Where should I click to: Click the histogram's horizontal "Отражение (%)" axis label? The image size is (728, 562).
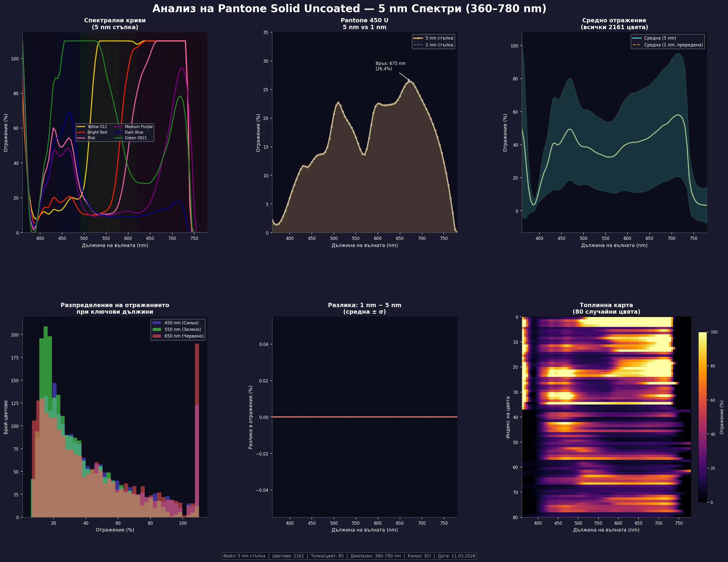click(115, 530)
